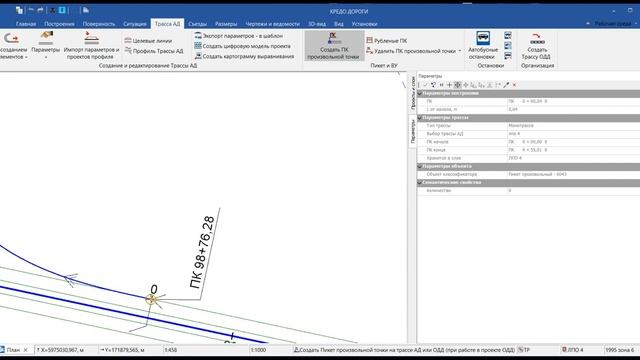Click the first quick-access icon in the title bar
The width and height of the screenshot is (640, 360).
tap(19, 10)
